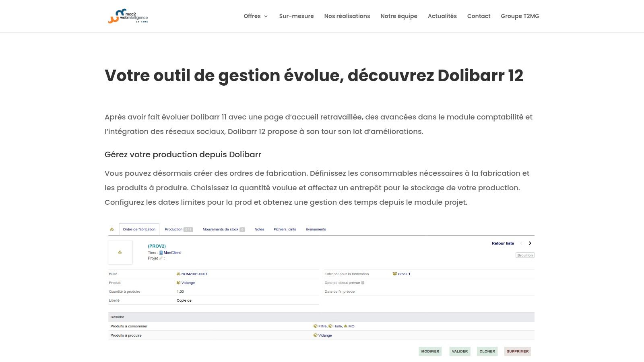Click the CLONER button
The image size is (644, 362).
click(x=487, y=352)
